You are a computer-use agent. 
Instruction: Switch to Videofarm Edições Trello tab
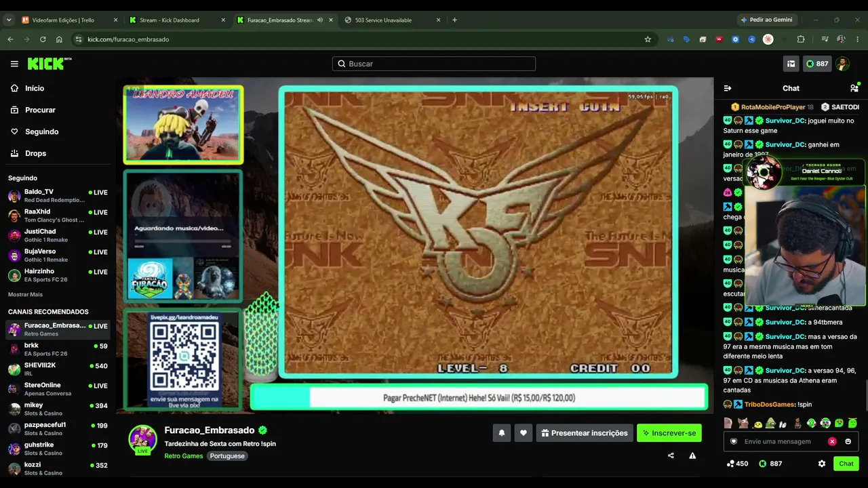coord(69,20)
